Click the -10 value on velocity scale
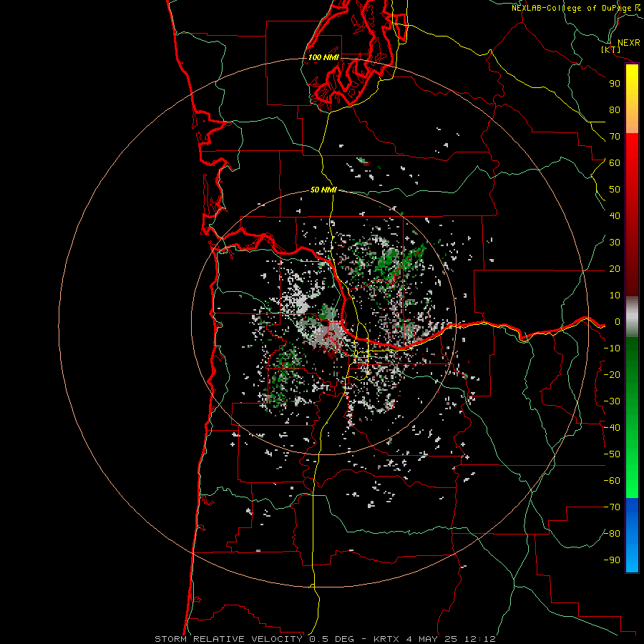 [612, 348]
